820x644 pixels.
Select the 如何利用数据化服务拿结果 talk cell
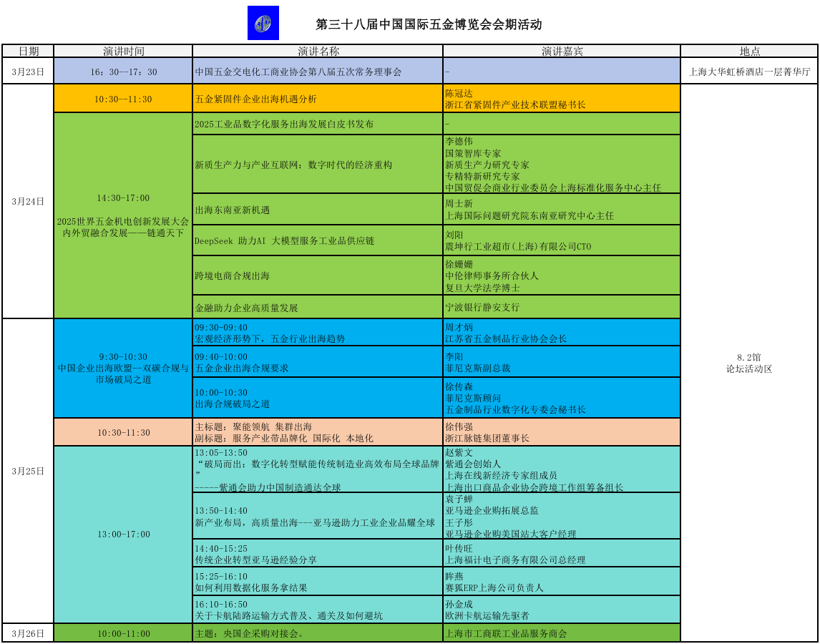click(318, 581)
